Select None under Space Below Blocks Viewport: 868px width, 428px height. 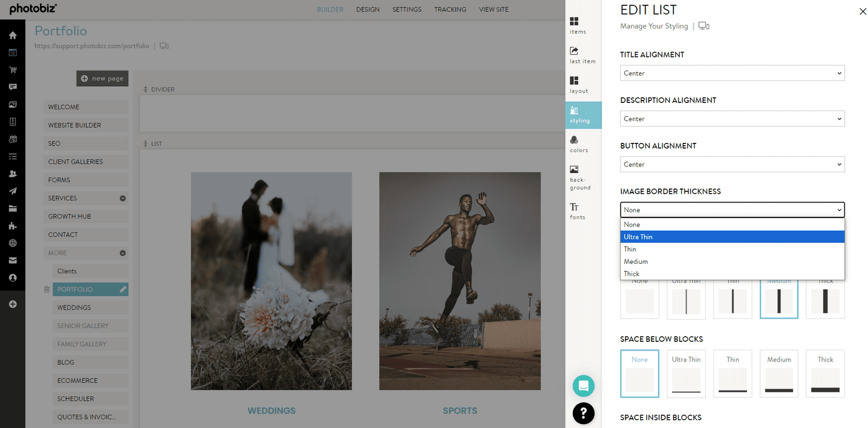click(x=639, y=374)
